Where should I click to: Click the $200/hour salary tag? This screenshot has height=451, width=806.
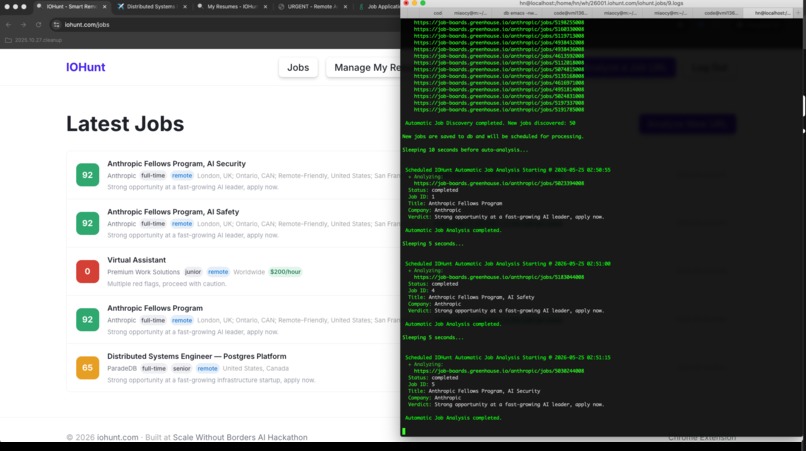(285, 272)
